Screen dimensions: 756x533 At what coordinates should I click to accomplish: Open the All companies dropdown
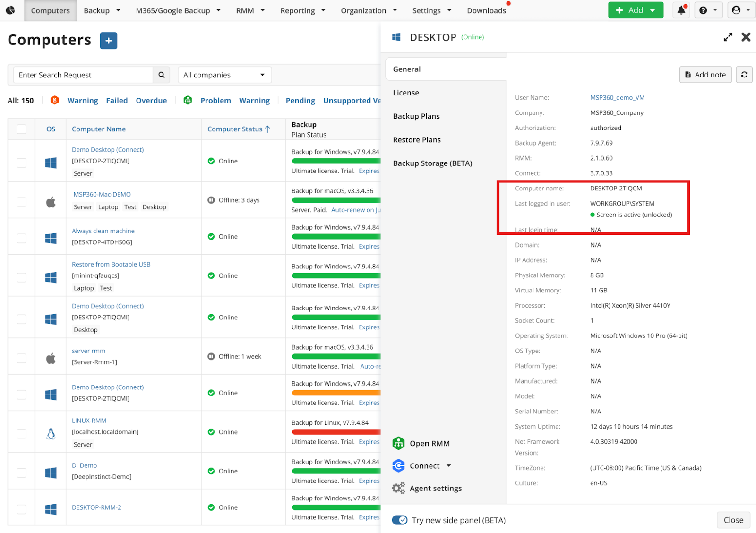(x=224, y=75)
